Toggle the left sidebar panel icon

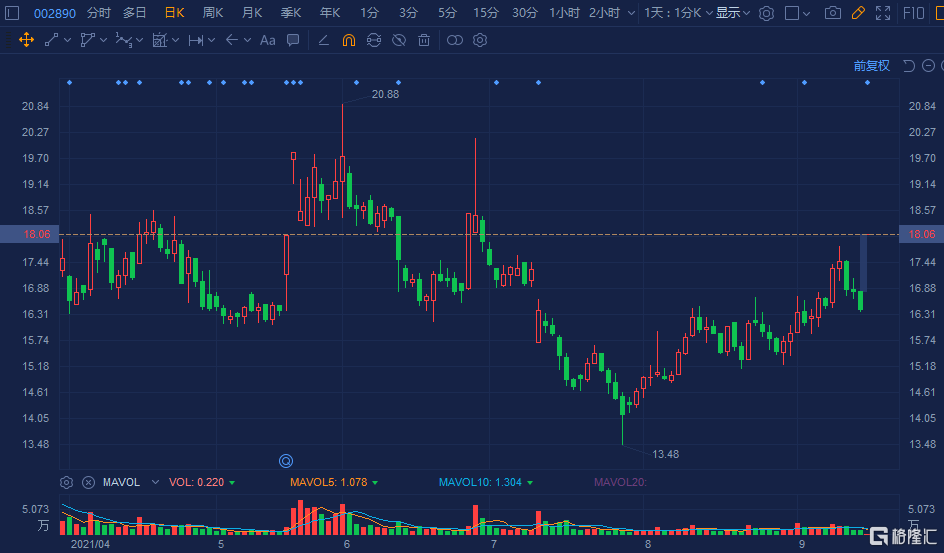12,13
